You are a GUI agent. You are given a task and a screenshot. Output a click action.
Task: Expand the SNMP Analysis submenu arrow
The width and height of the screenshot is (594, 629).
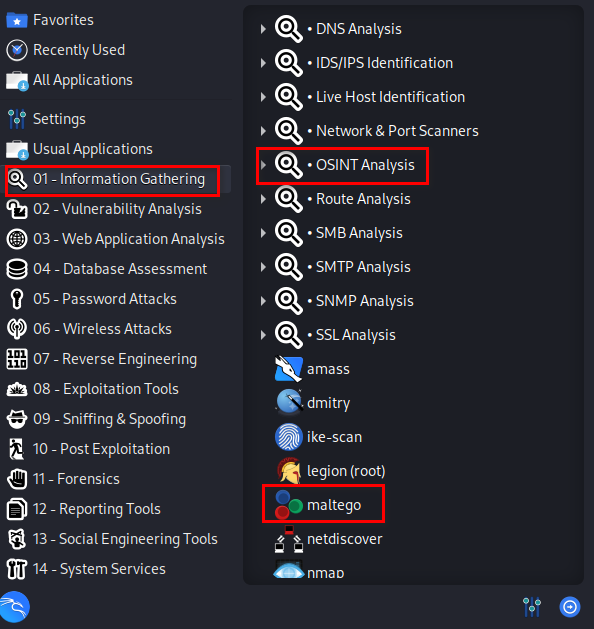point(263,301)
